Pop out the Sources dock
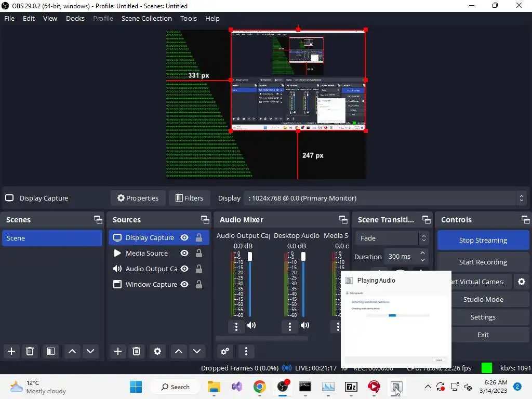This screenshot has width=532, height=399. pyautogui.click(x=205, y=220)
